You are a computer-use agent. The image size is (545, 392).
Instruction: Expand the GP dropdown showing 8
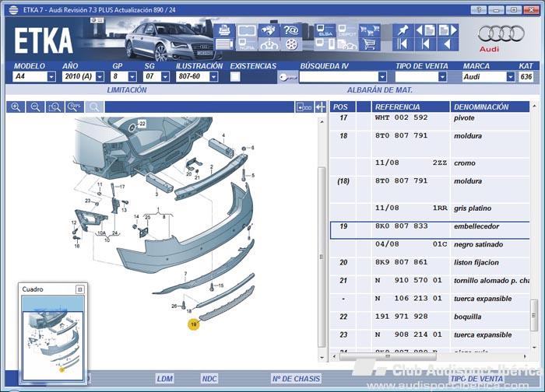(132, 76)
